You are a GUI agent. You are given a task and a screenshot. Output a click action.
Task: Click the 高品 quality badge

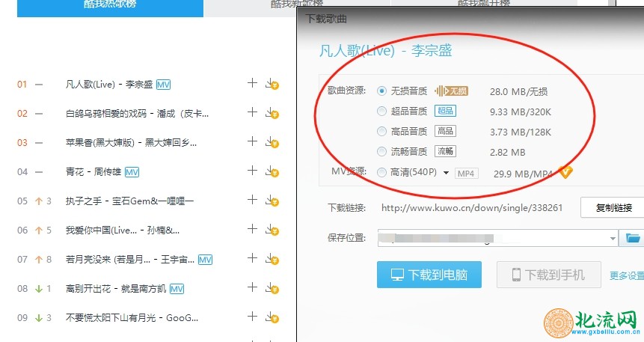tap(445, 131)
